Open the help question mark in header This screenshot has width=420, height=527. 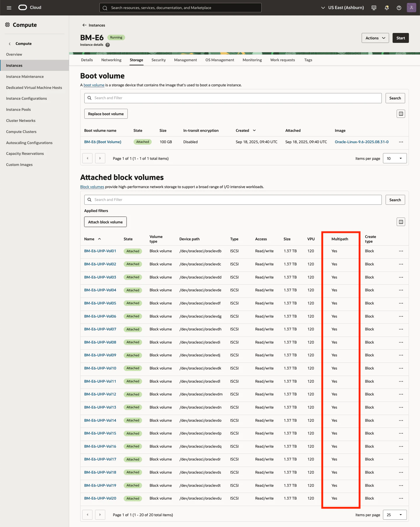[x=399, y=8]
